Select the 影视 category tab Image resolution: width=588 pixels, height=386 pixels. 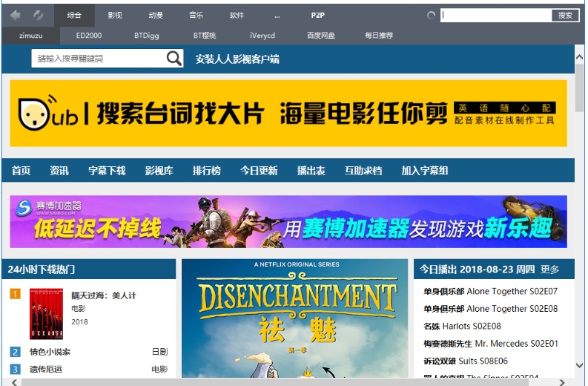tap(115, 16)
